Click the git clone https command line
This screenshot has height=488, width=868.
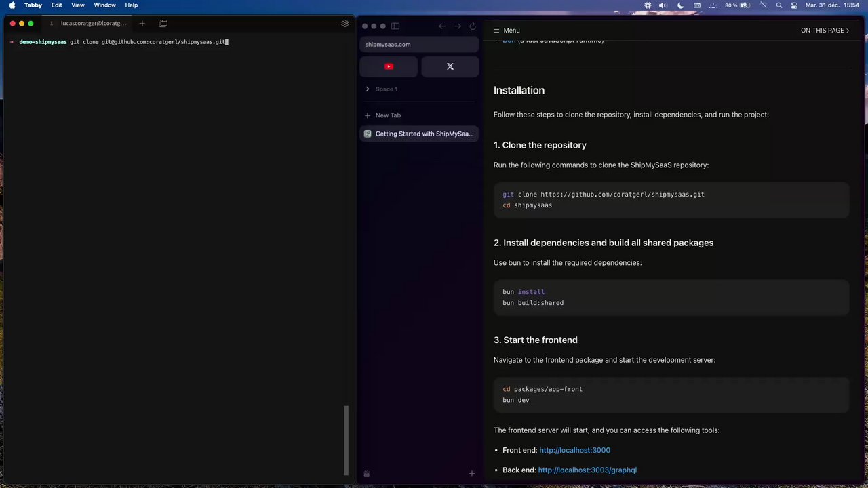pos(604,195)
